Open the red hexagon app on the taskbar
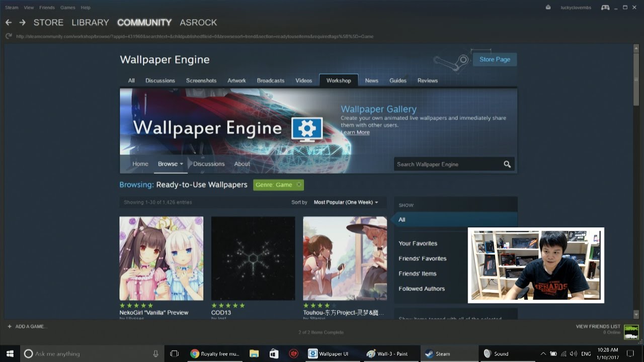The image size is (644, 362). tap(294, 353)
